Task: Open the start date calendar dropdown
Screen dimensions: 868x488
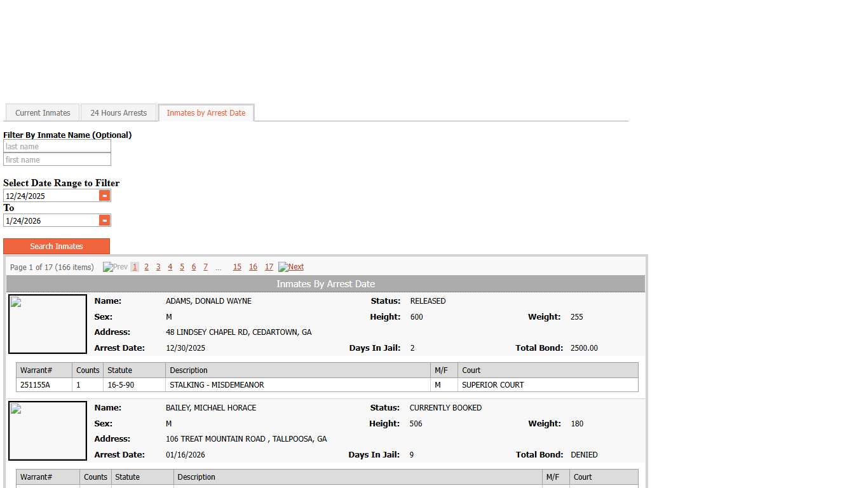Action: [105, 196]
